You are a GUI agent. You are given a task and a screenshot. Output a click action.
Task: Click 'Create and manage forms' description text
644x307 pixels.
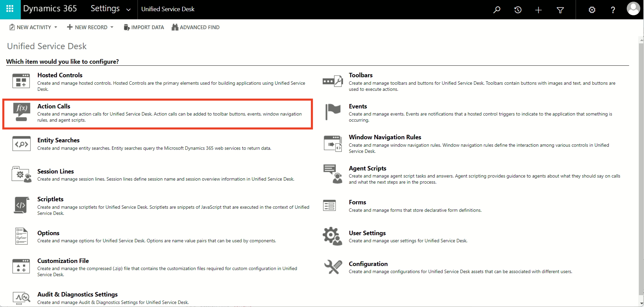pos(415,210)
